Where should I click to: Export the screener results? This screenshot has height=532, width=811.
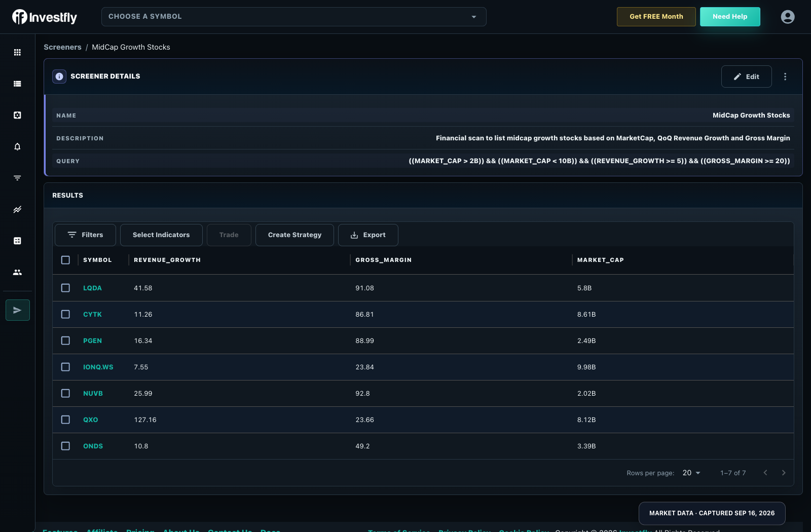(x=368, y=235)
